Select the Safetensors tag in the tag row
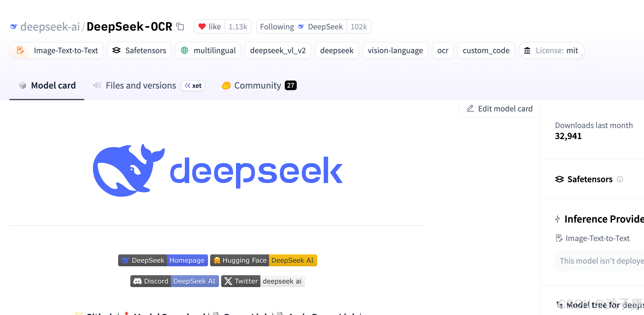This screenshot has width=644, height=315. [139, 51]
